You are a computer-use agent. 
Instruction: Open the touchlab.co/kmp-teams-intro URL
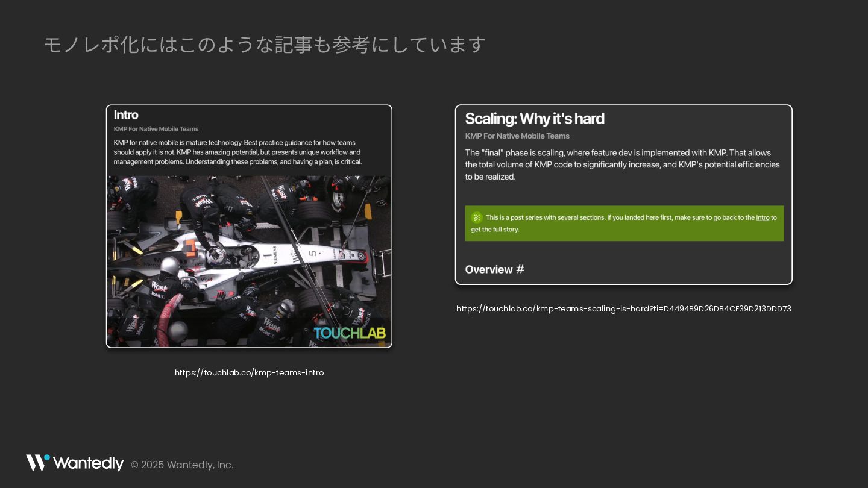(249, 372)
